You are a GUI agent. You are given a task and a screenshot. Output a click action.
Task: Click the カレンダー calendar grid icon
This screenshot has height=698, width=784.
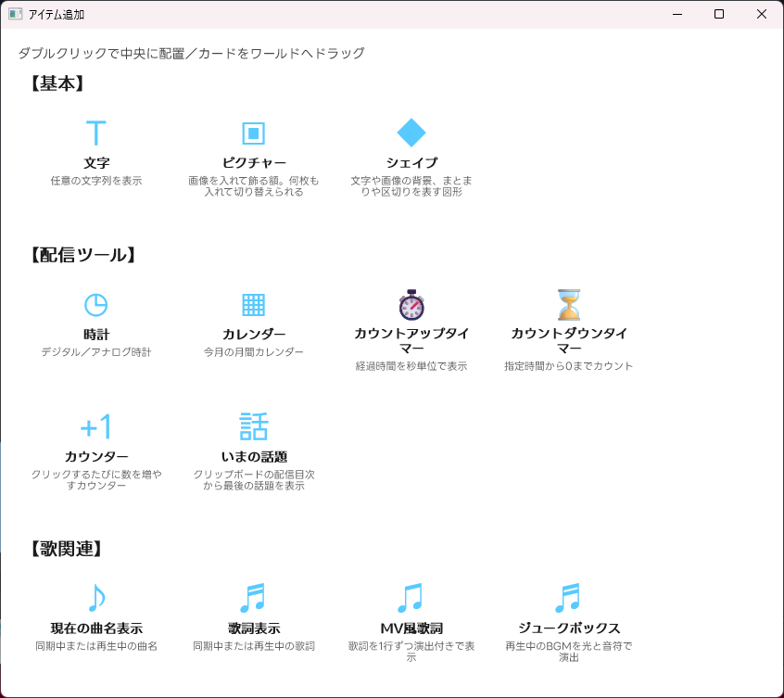[x=254, y=305]
